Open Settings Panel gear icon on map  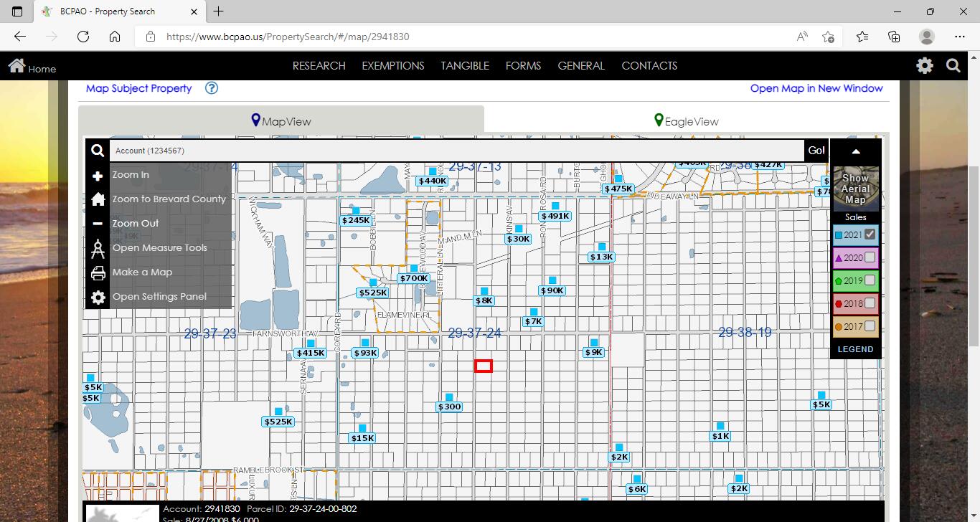tap(98, 298)
